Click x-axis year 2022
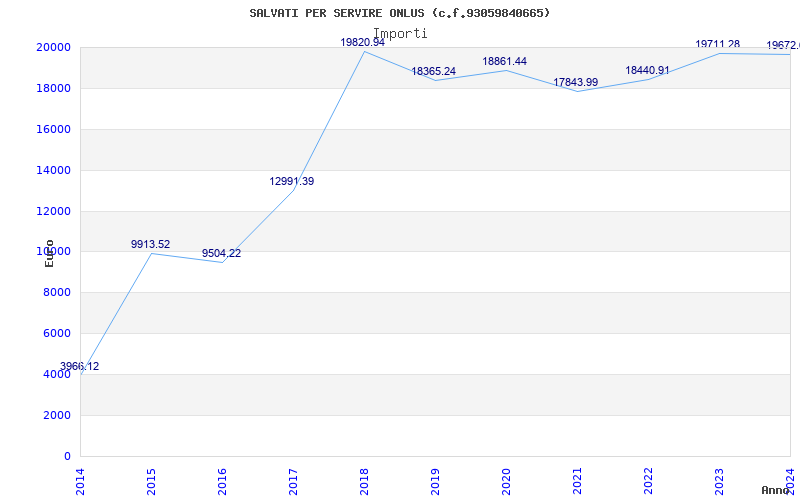 pyautogui.click(x=648, y=483)
